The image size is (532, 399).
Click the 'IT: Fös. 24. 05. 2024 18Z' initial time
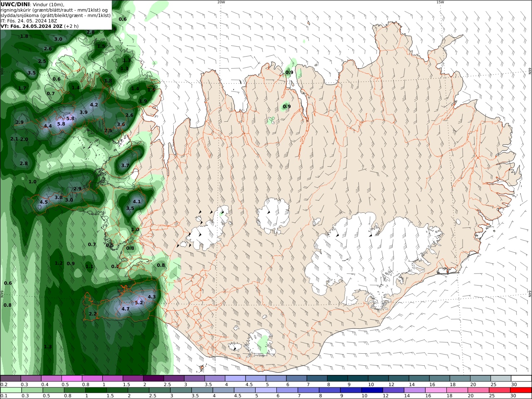pos(28,20)
